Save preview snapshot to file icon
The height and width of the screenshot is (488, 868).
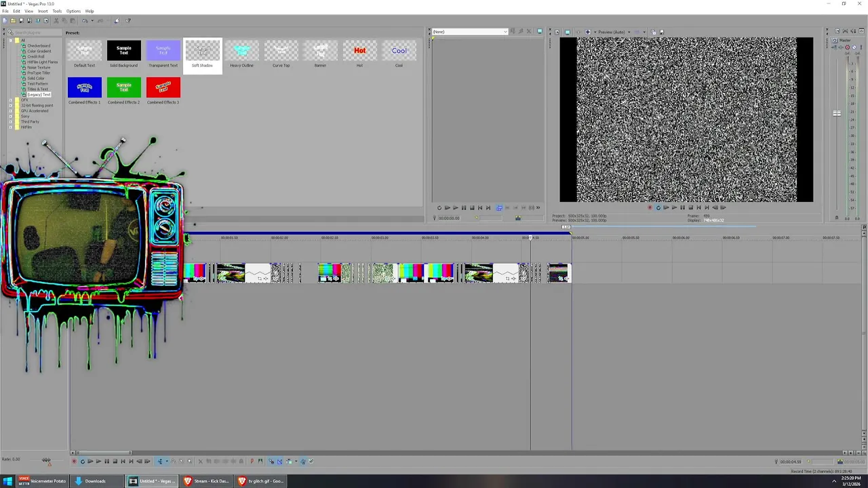pos(661,32)
